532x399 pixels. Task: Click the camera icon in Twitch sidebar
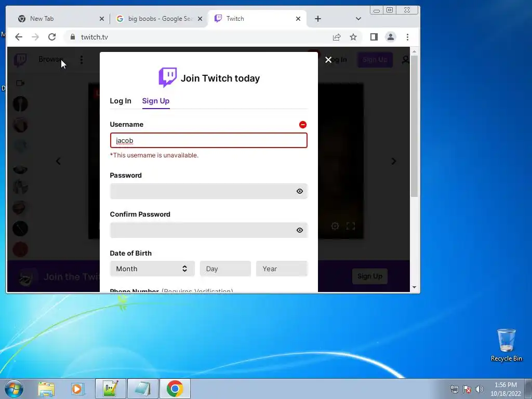coord(20,83)
